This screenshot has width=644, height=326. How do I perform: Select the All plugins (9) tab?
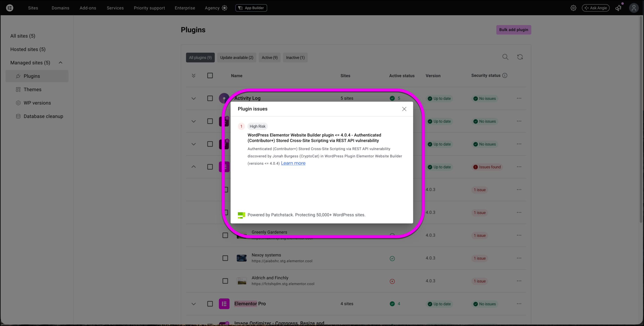pos(200,58)
